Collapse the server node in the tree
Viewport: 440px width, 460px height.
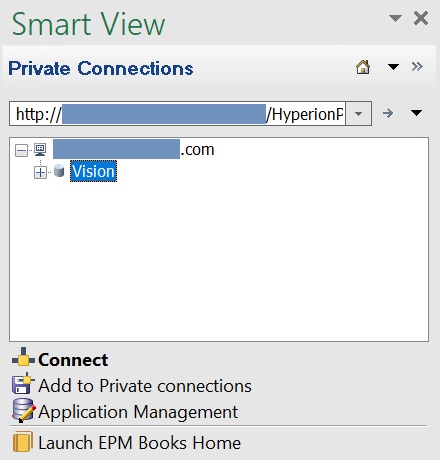(x=22, y=151)
